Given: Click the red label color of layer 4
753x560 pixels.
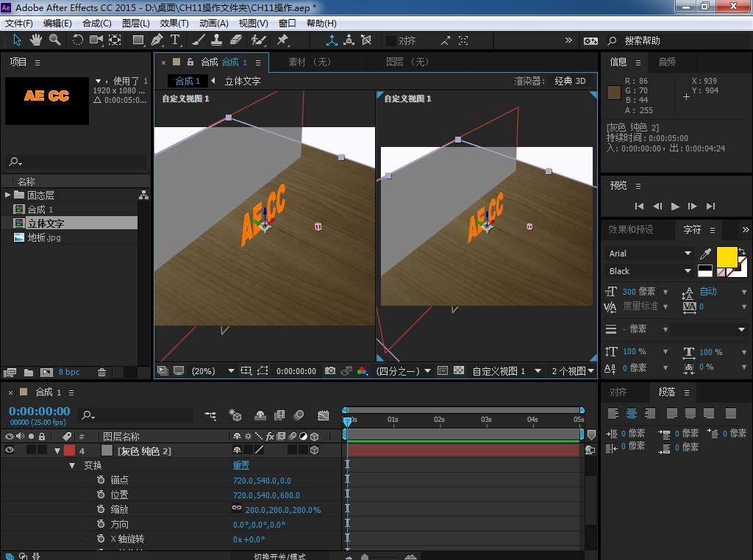Looking at the screenshot, I should [x=69, y=450].
